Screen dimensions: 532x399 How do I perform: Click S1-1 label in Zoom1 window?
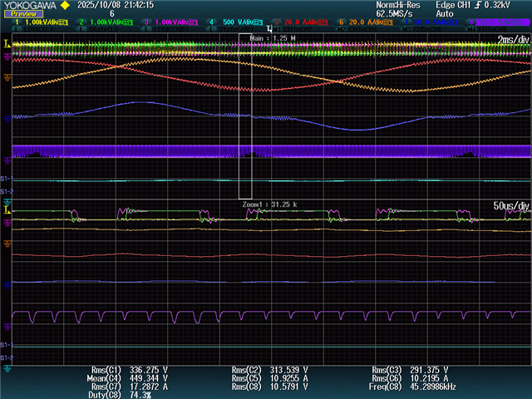(7, 345)
